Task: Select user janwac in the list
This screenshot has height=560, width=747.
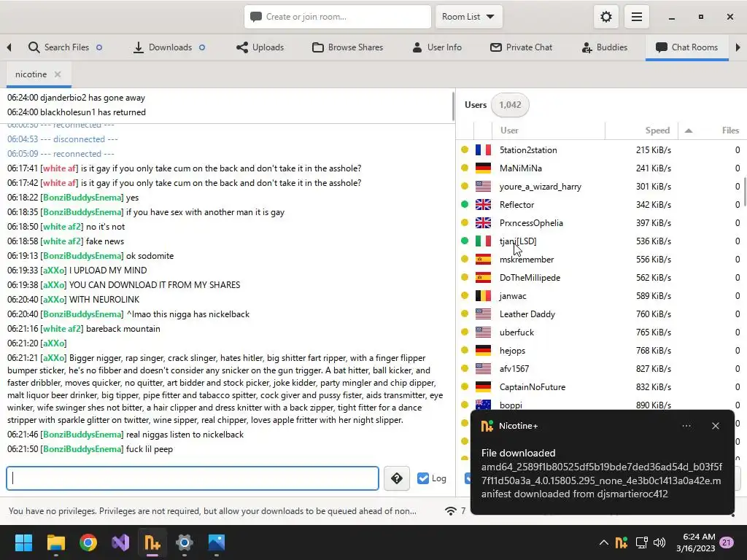Action: [513, 296]
